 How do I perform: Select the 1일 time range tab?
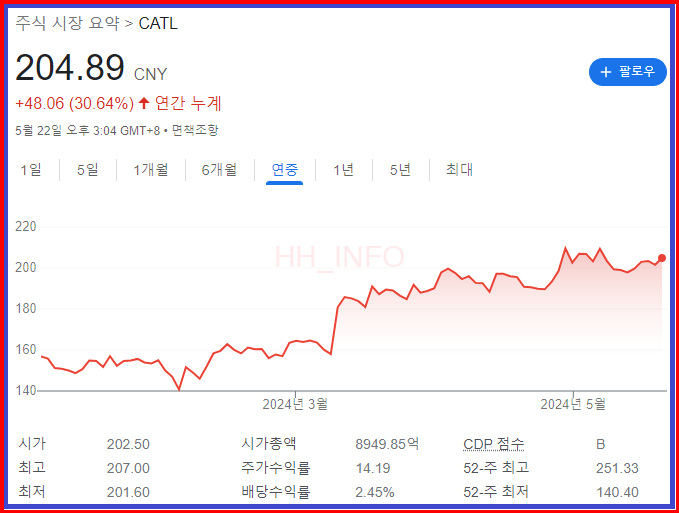click(31, 170)
